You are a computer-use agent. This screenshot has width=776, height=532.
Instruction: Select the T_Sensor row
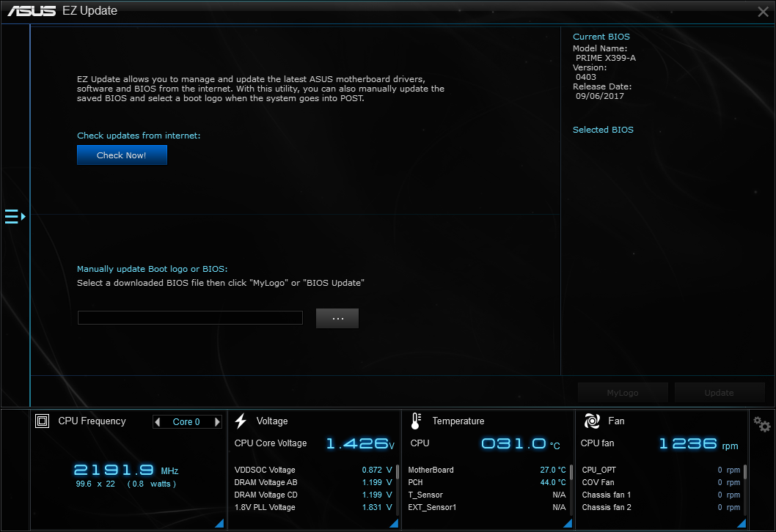(x=487, y=495)
